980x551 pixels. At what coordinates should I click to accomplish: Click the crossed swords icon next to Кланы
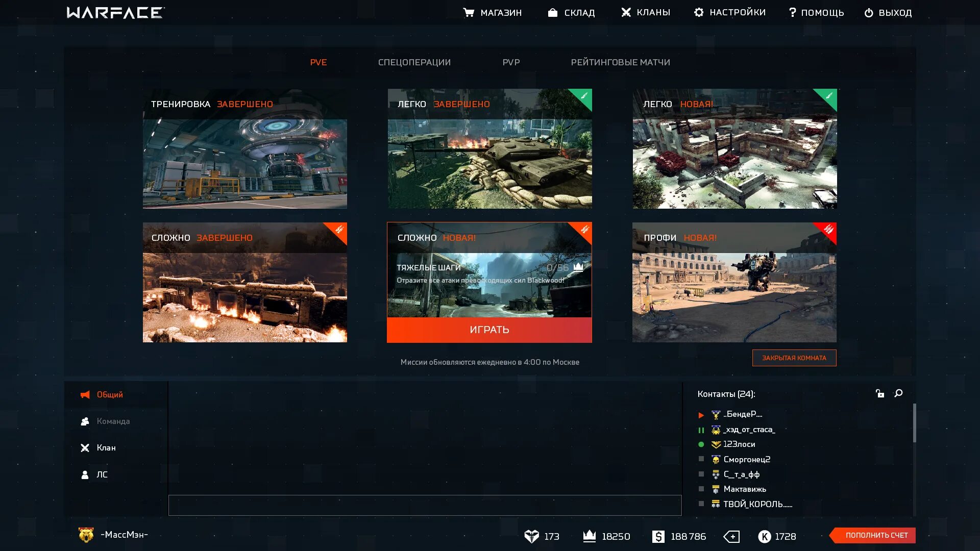click(626, 12)
